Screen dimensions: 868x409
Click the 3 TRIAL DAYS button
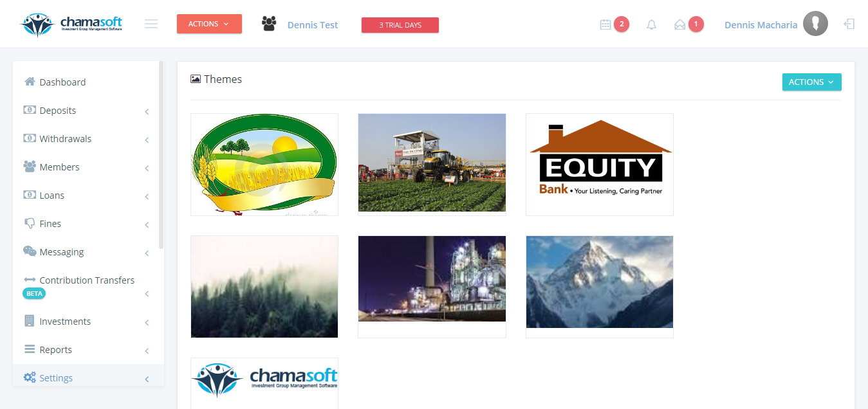400,25
